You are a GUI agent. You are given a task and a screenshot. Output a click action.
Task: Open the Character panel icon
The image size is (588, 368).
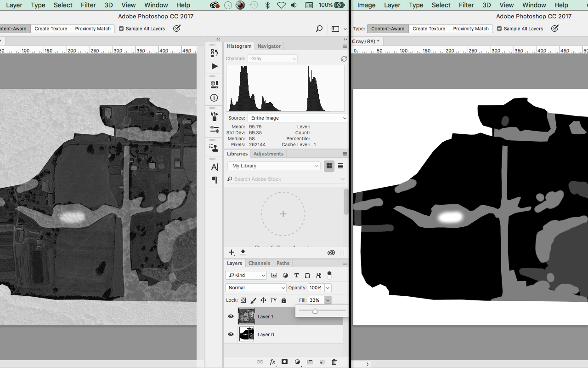tap(214, 167)
